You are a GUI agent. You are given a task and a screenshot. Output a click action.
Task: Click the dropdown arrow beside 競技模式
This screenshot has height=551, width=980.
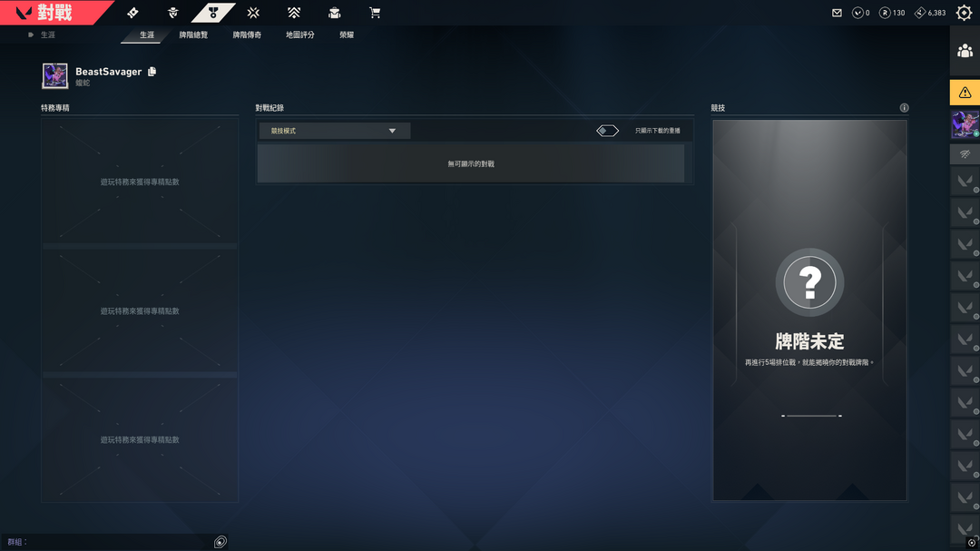pyautogui.click(x=393, y=131)
